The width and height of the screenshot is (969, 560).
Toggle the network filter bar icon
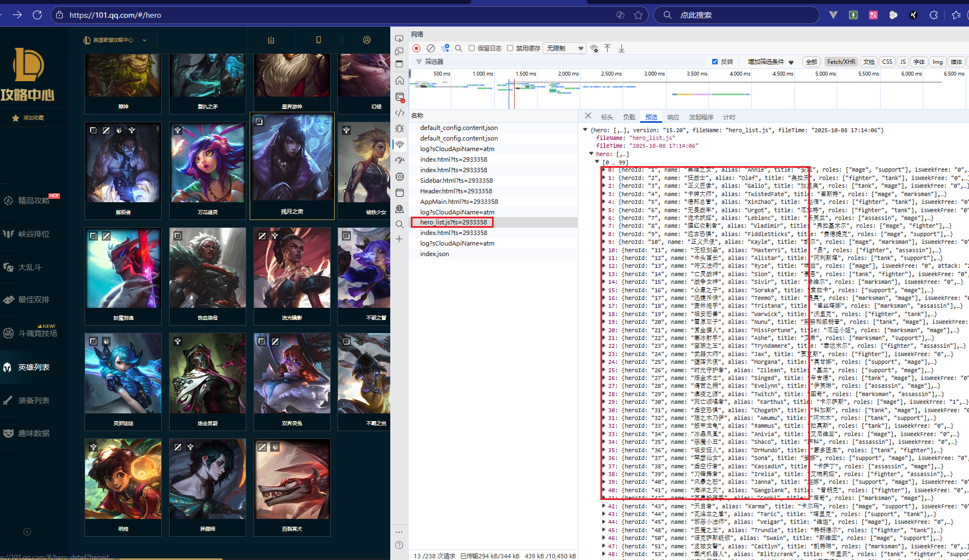445,48
